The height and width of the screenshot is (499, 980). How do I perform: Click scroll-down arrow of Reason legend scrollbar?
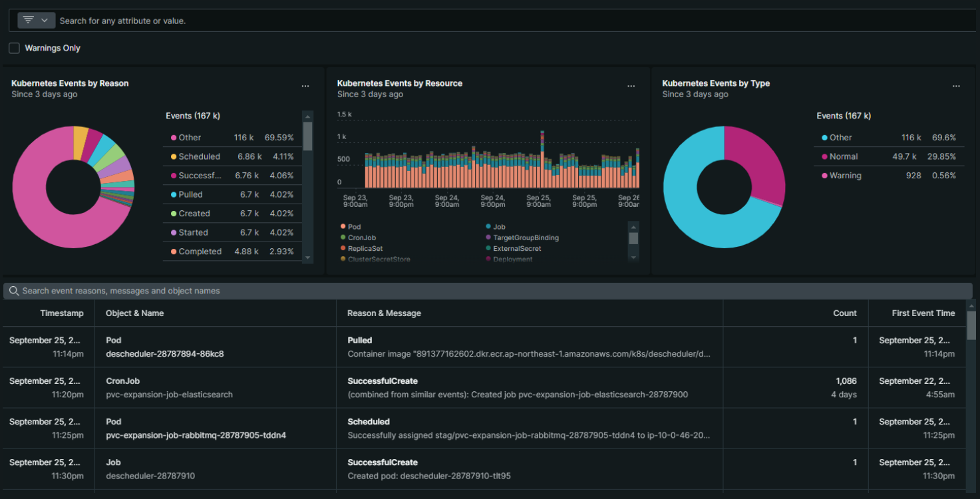pyautogui.click(x=307, y=258)
